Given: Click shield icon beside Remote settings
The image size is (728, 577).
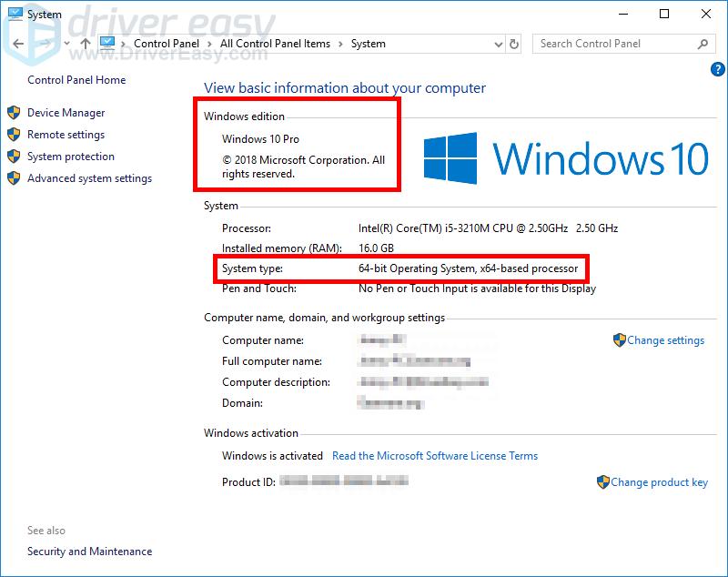Looking at the screenshot, I should coord(14,134).
